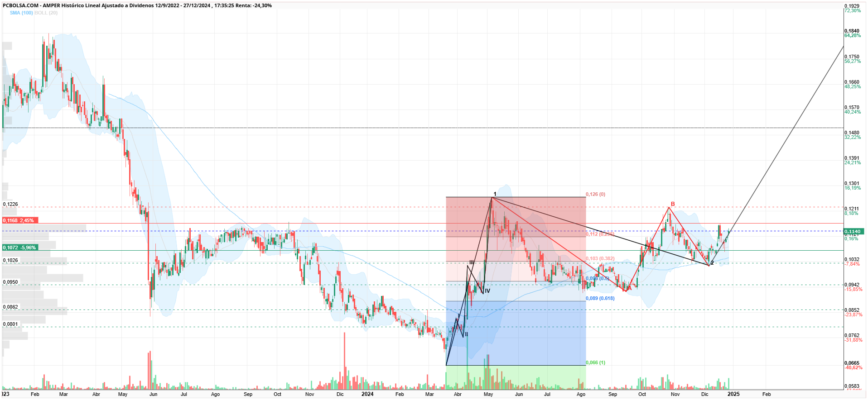
Task: Click the 0,1211 price axis label
Action: click(852, 209)
